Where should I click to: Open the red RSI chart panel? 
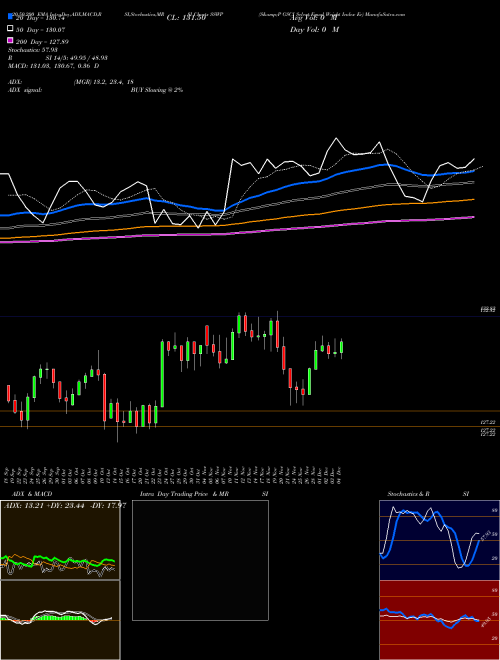pos(439,620)
